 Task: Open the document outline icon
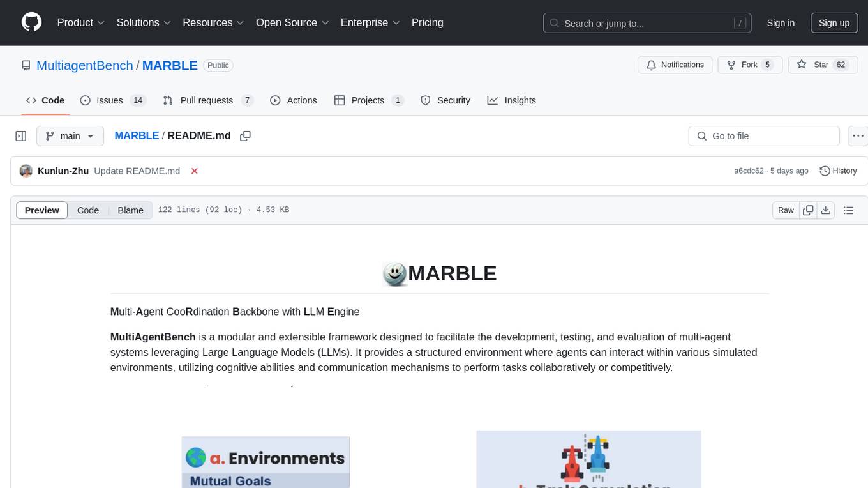pyautogui.click(x=848, y=210)
